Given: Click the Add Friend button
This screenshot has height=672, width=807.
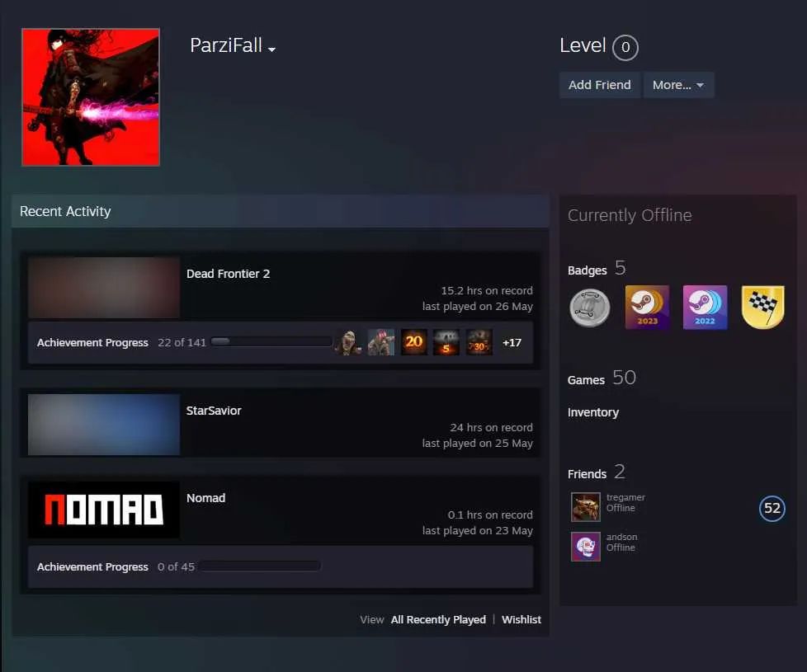Looking at the screenshot, I should tap(600, 85).
